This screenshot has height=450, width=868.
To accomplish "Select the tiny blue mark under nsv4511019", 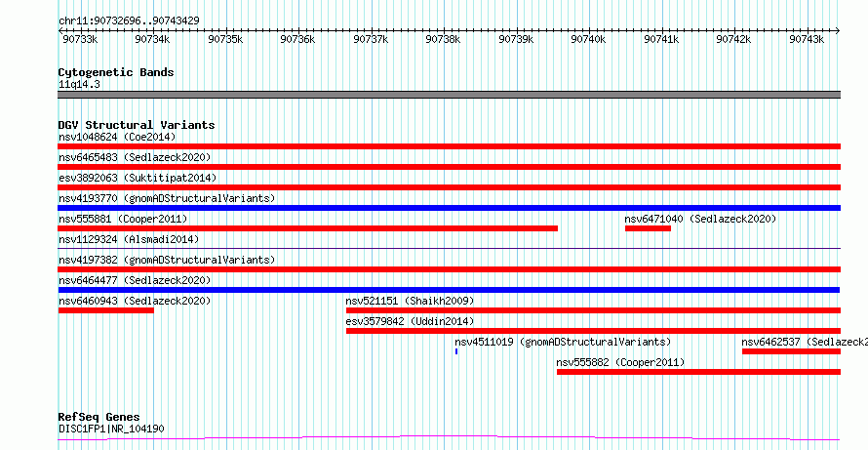I will [456, 351].
